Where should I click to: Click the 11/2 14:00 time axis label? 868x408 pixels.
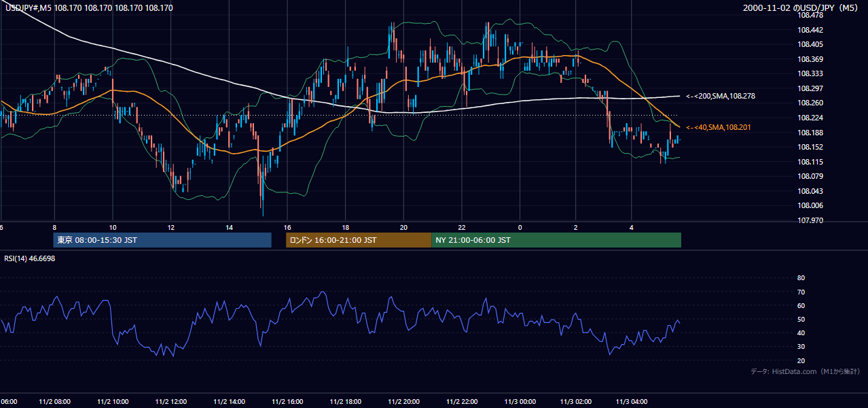[229, 402]
